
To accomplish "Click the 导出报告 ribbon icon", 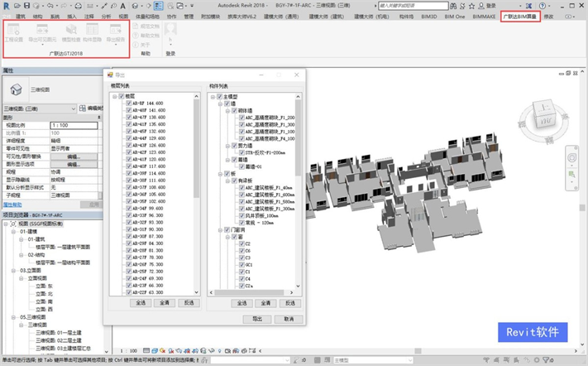I will coord(115,30).
